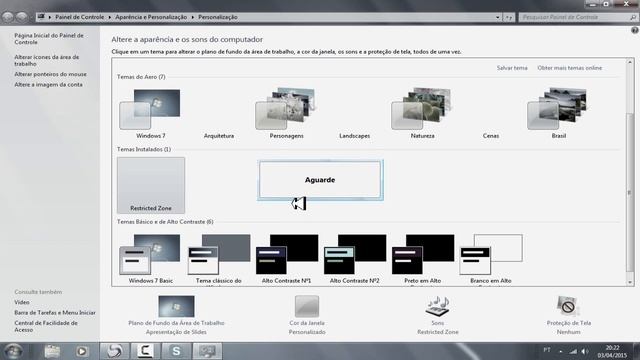Click themes list scrollbar down arrow
The width and height of the screenshot is (640, 360).
tap(630, 282)
